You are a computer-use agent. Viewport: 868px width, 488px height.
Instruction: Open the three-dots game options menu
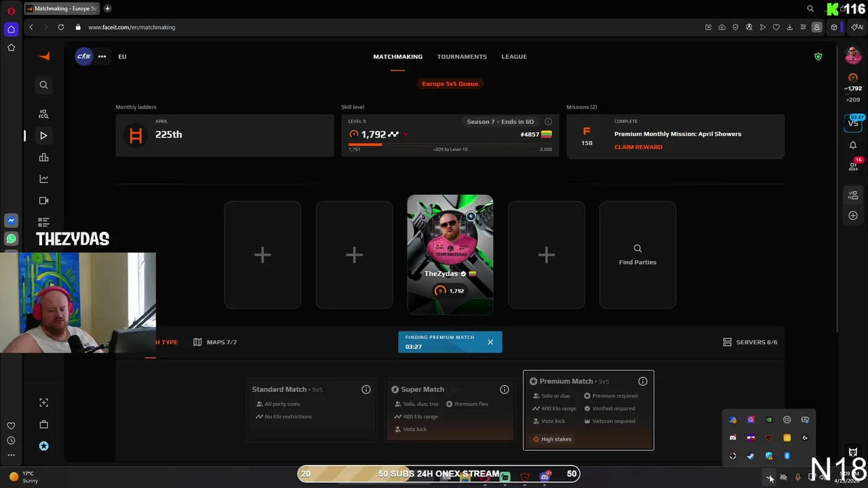pos(102,56)
